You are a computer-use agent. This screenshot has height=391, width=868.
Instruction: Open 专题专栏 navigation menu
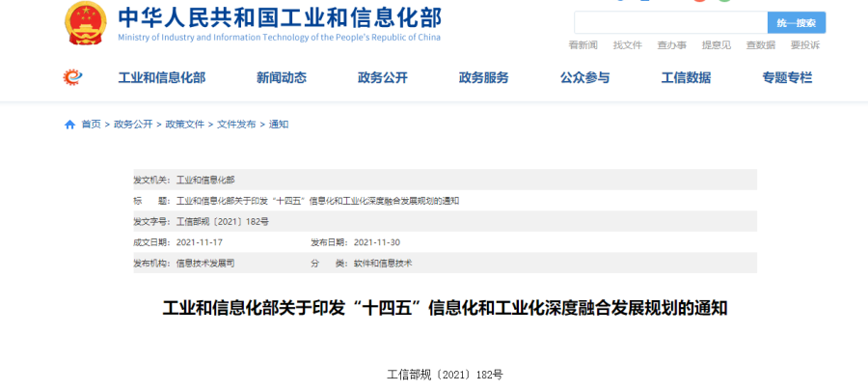point(787,78)
